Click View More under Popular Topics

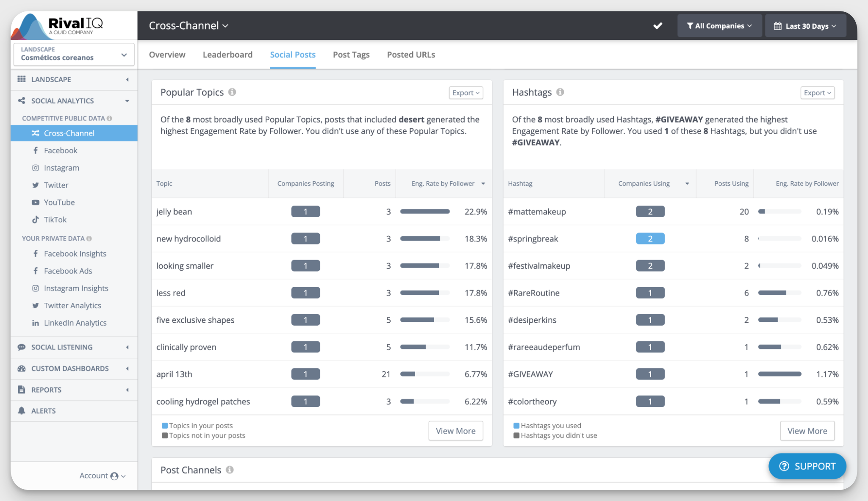(455, 430)
